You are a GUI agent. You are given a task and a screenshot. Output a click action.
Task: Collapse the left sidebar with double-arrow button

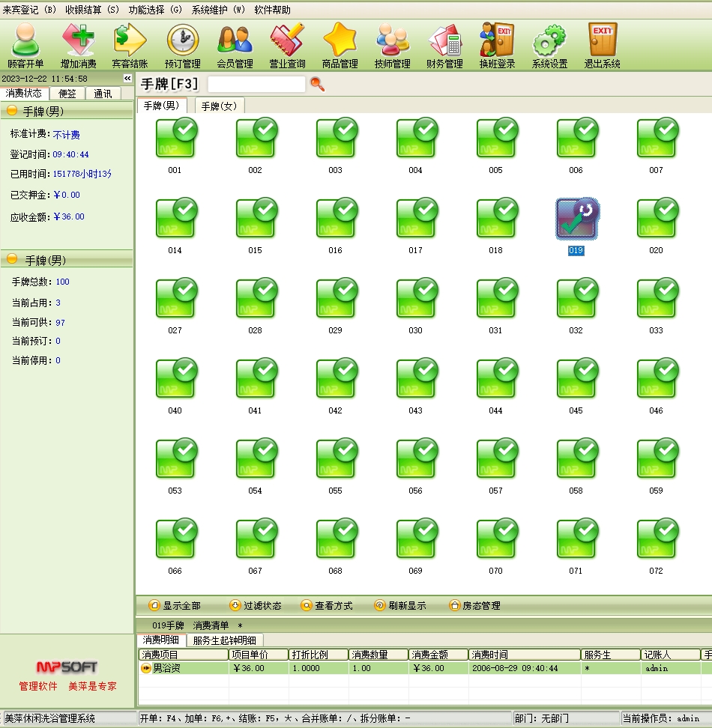coord(127,79)
